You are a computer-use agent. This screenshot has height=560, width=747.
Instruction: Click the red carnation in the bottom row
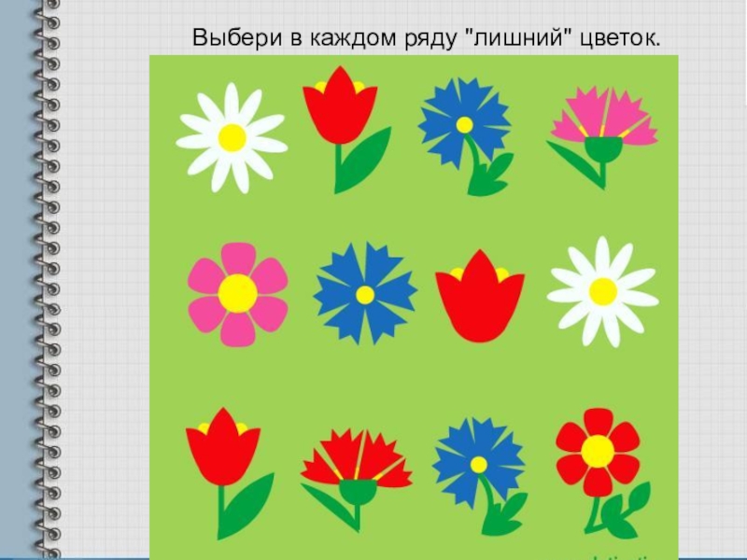coord(356,467)
